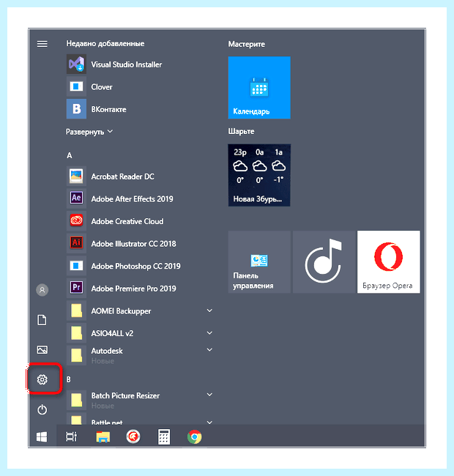Open the weather tile Новая Збурь...
This screenshot has height=476, width=454.
(x=259, y=175)
